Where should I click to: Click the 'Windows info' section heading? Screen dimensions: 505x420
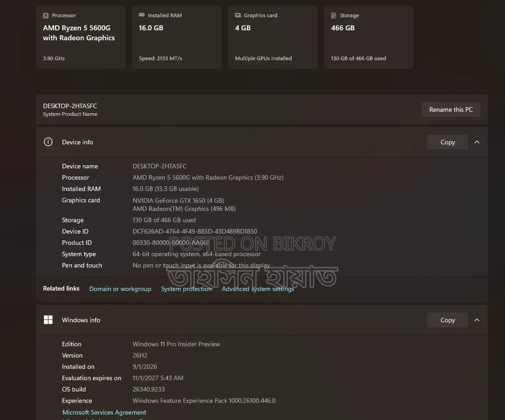pyautogui.click(x=81, y=320)
